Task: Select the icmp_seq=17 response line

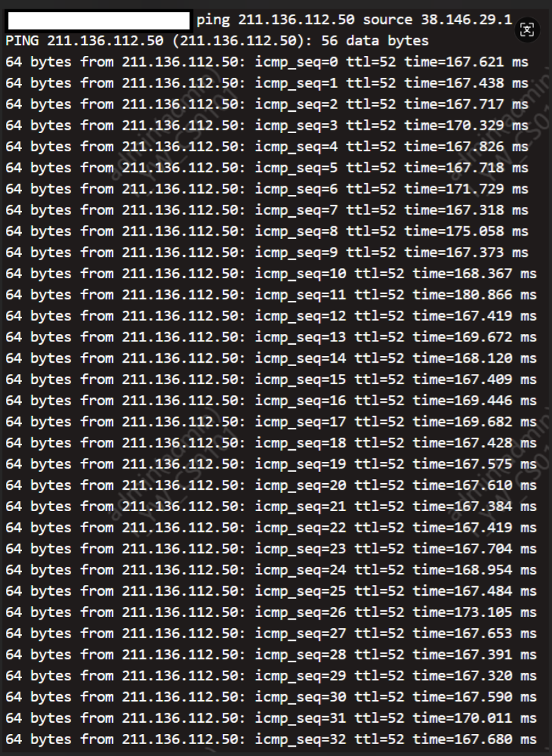Action: tap(271, 421)
